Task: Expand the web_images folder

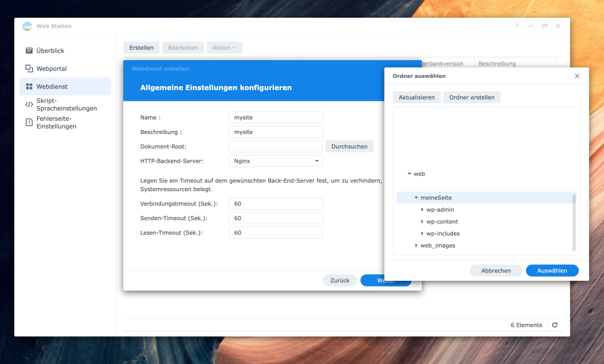Action: point(416,245)
